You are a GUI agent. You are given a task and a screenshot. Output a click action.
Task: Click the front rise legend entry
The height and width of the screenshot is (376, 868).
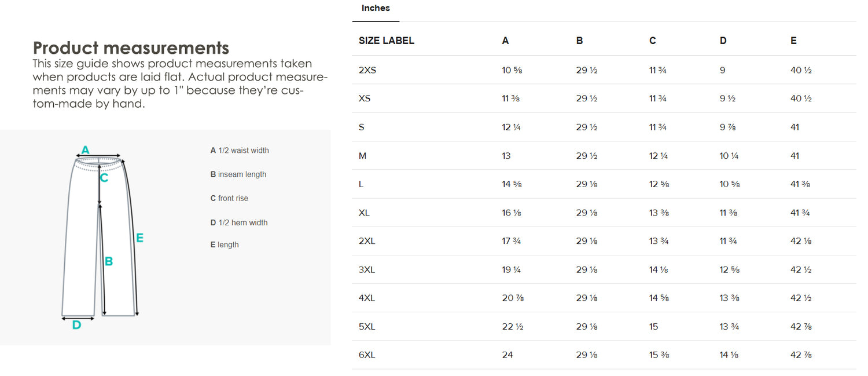point(229,198)
